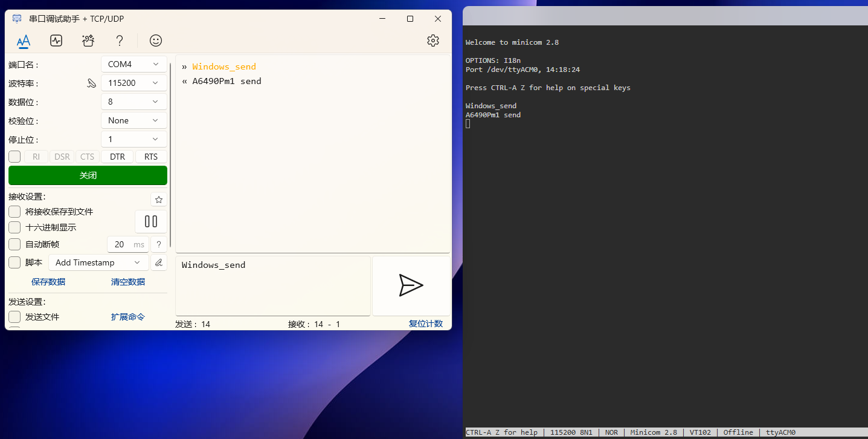Open the COM4 port name dropdown
Viewport: 868px width, 439px height.
133,64
